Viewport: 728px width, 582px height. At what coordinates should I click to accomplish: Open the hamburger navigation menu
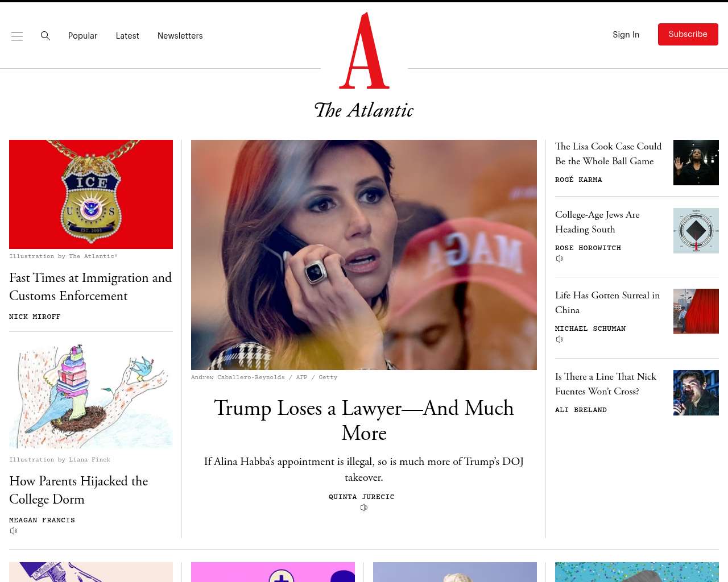[17, 36]
